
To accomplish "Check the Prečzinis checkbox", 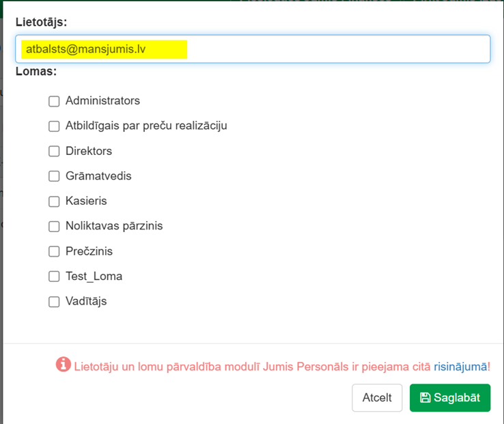I will [54, 251].
